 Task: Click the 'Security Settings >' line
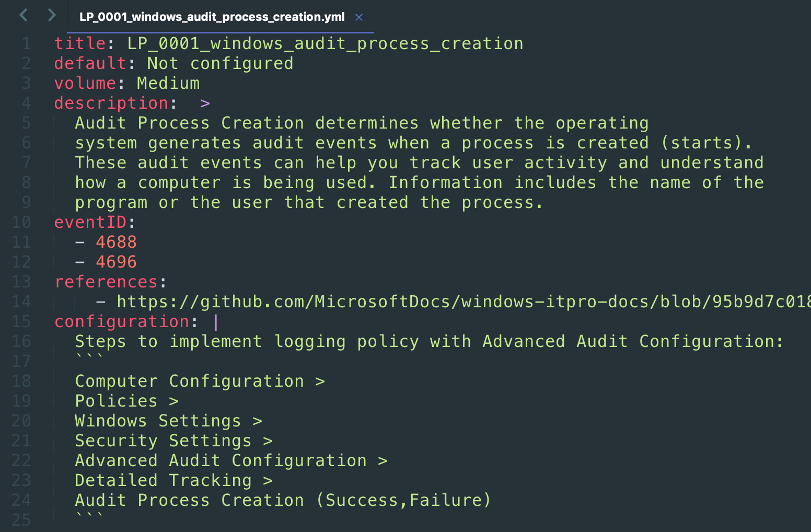pyautogui.click(x=173, y=441)
